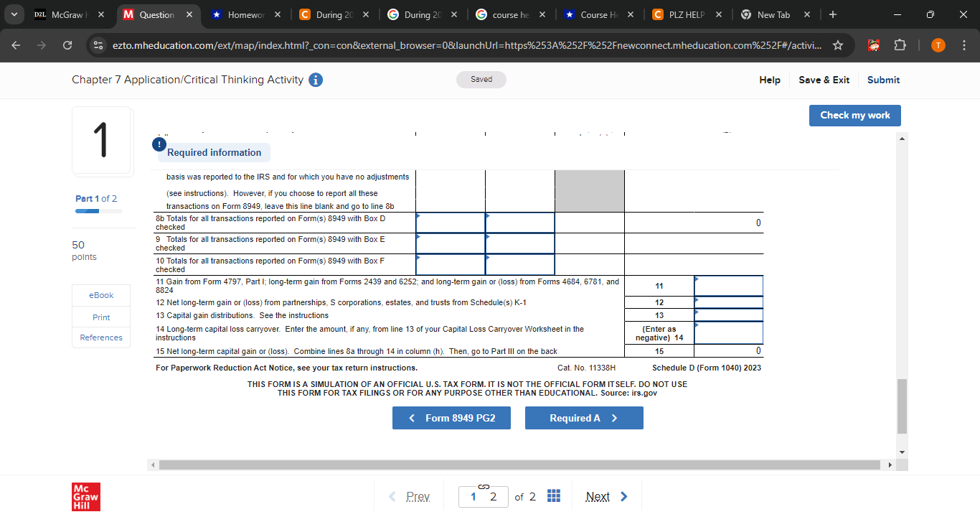Click the Check my work button

point(854,115)
